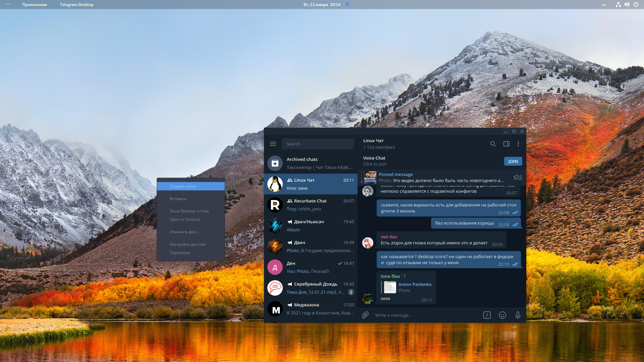The image size is (644, 362).
Task: Open Двач chat row 'В Госдуме предложили…'
Action: tap(311, 246)
